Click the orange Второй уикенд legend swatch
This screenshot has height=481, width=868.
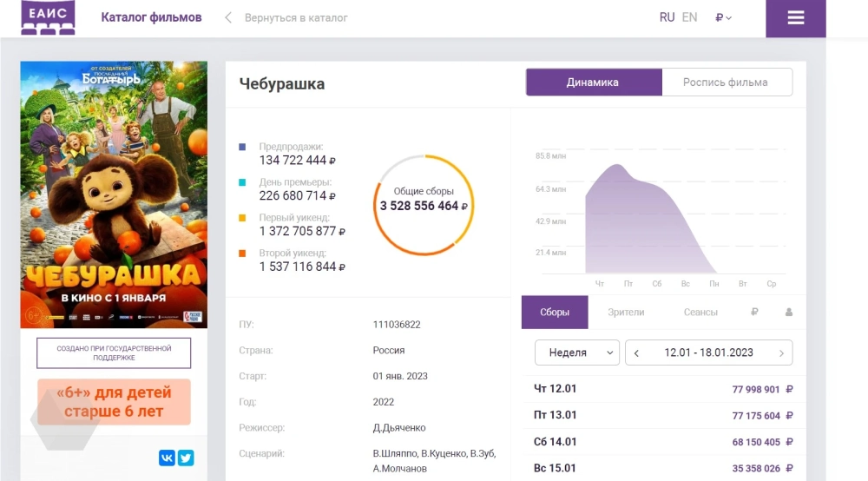point(242,254)
